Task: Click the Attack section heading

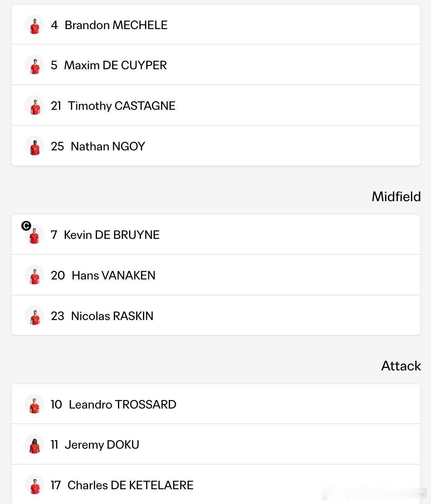Action: [x=401, y=366]
